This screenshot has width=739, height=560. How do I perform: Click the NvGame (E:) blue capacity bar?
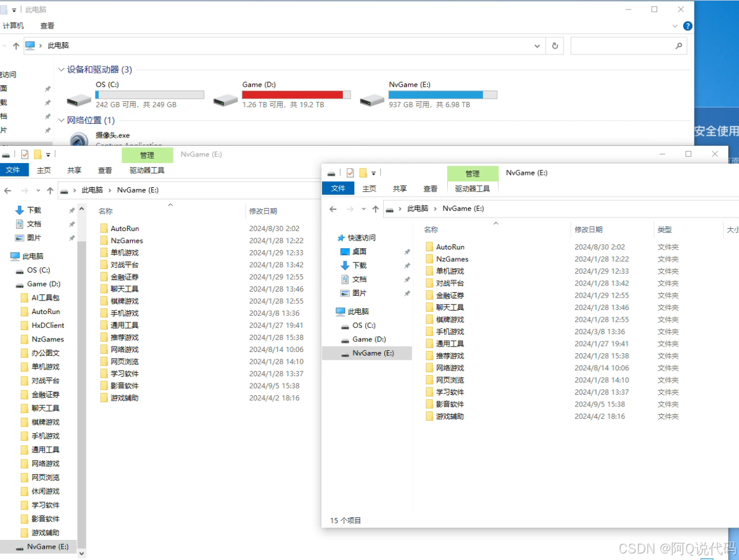click(443, 95)
